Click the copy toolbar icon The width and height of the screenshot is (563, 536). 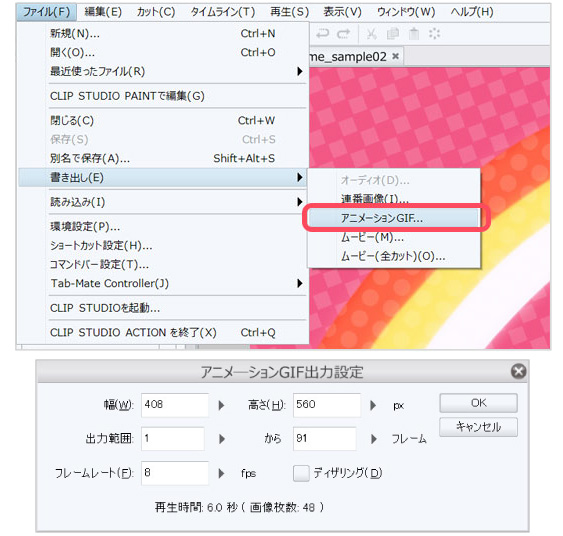click(393, 34)
